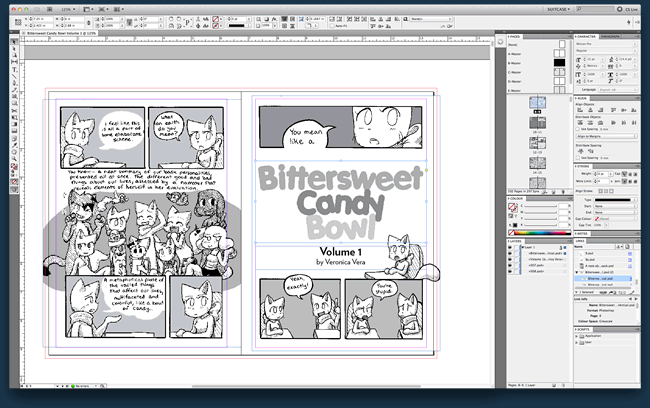Click the No errors preflight status

click(x=84, y=386)
